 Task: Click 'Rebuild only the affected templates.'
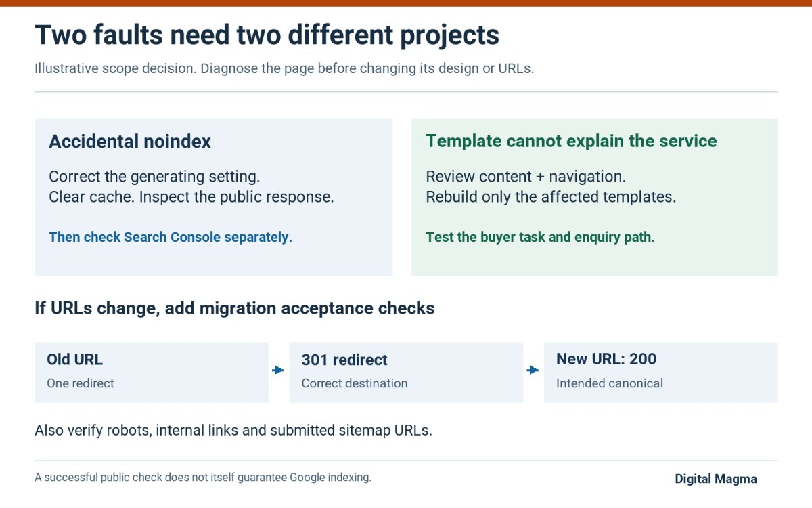click(551, 198)
